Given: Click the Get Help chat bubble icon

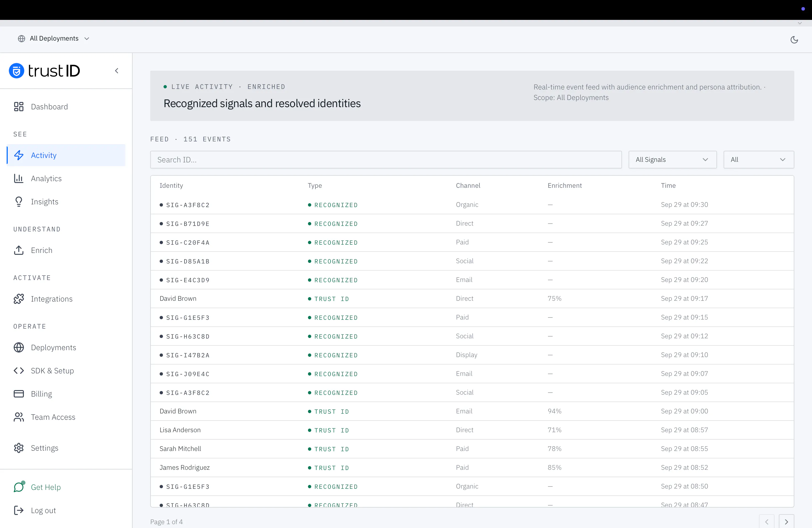Looking at the screenshot, I should [19, 487].
